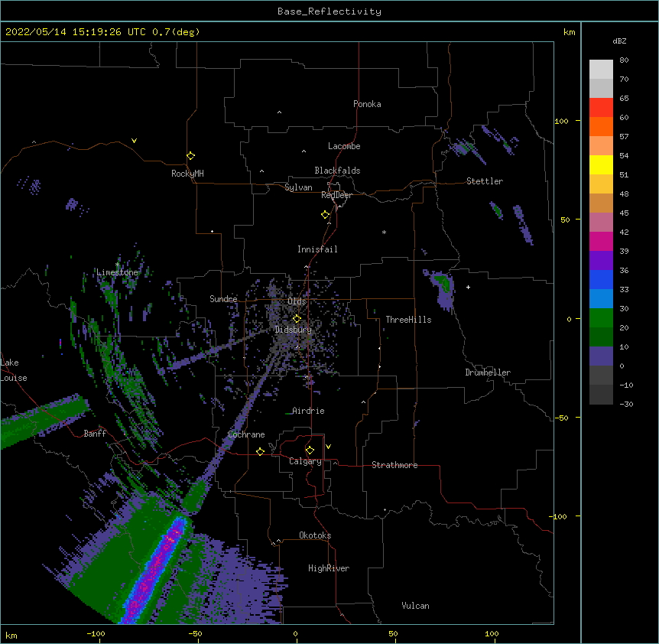Image resolution: width=659 pixels, height=644 pixels.
Task: Click the Banff label
Action: [95, 434]
